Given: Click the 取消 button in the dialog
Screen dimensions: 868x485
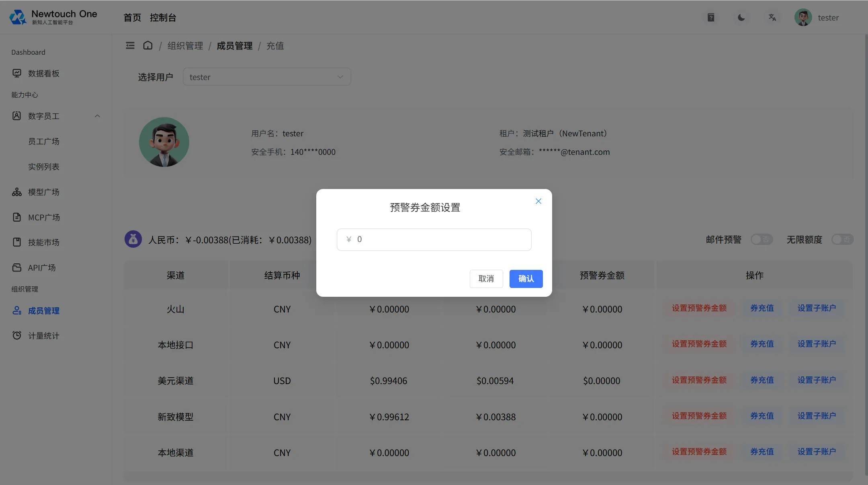Looking at the screenshot, I should pos(486,279).
